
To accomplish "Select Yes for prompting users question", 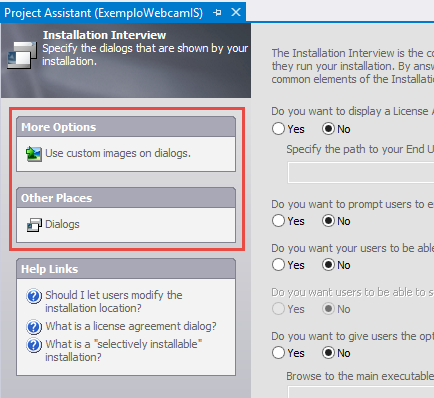I will 278,221.
